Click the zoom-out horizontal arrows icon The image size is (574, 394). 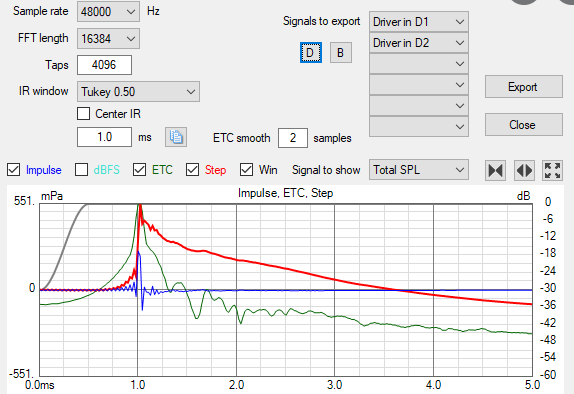524,170
